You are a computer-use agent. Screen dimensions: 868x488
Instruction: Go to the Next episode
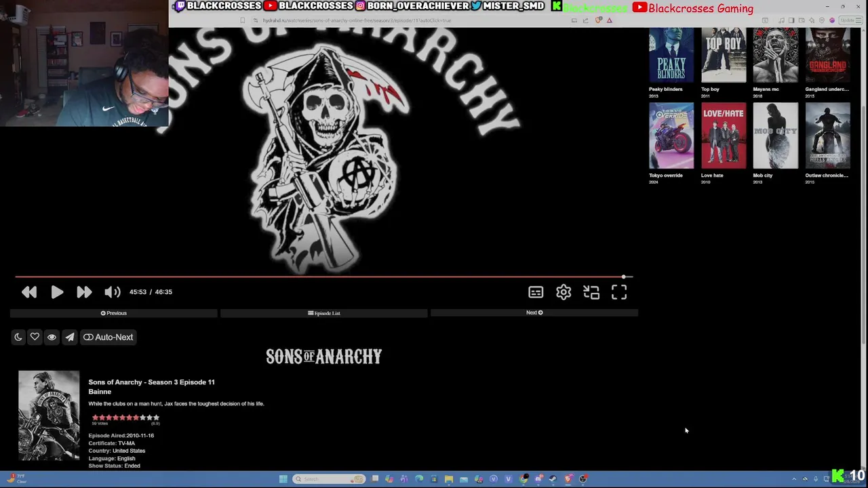coord(534,312)
